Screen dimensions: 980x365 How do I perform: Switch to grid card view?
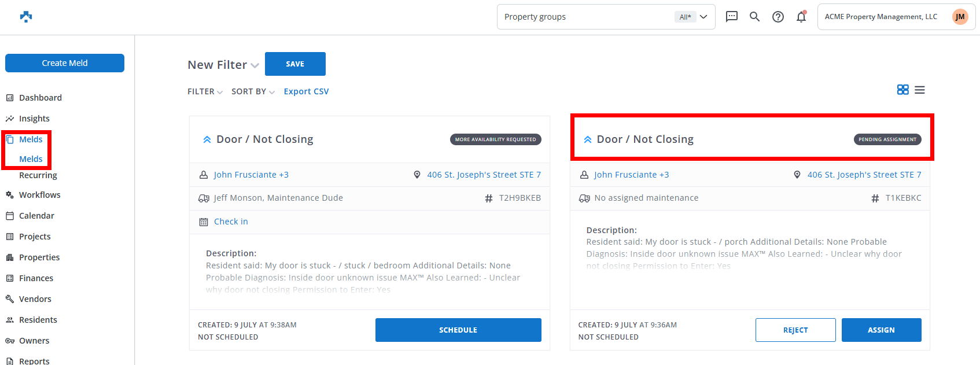tap(902, 90)
